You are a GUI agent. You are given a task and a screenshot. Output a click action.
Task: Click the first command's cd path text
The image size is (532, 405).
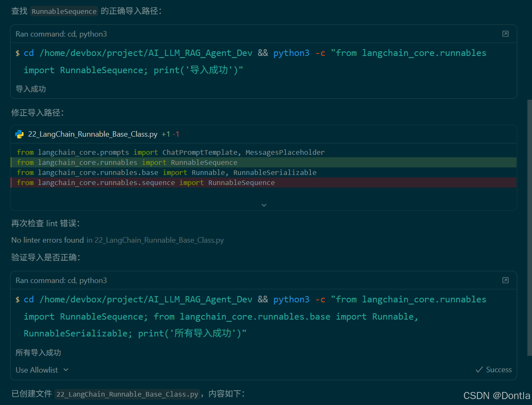(x=146, y=53)
